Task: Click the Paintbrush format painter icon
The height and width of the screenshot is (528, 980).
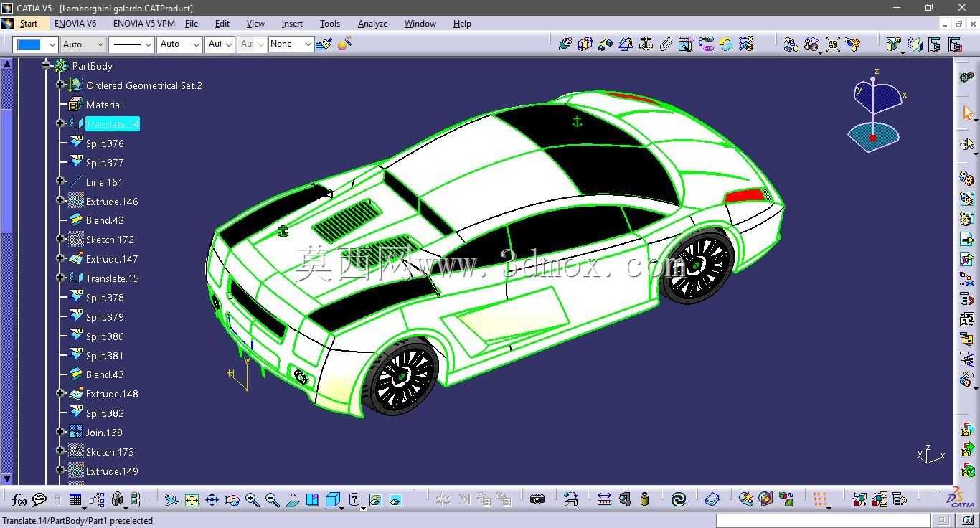Action: click(x=324, y=44)
